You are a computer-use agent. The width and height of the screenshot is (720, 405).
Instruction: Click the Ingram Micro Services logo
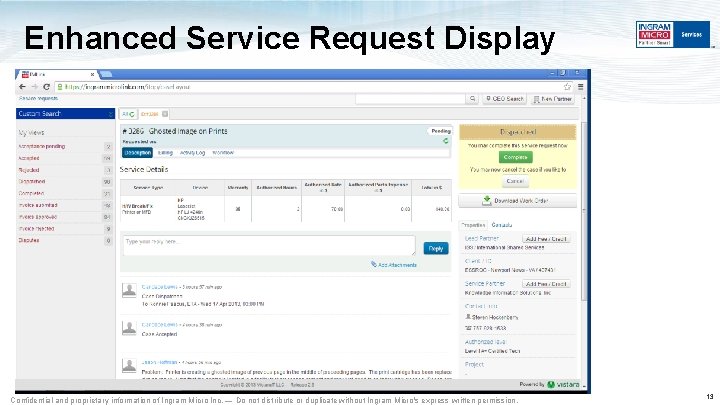673,34
